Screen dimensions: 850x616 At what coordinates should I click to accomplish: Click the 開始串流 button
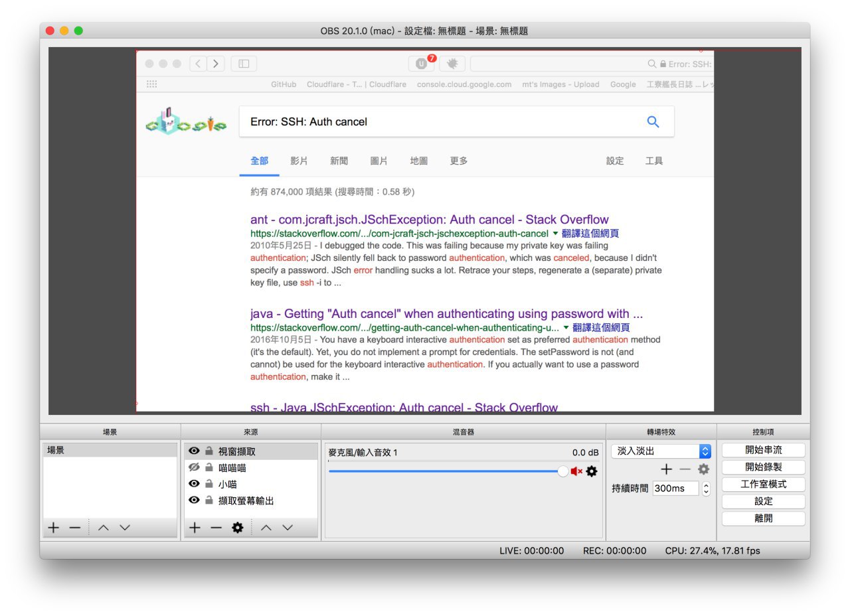coord(763,450)
